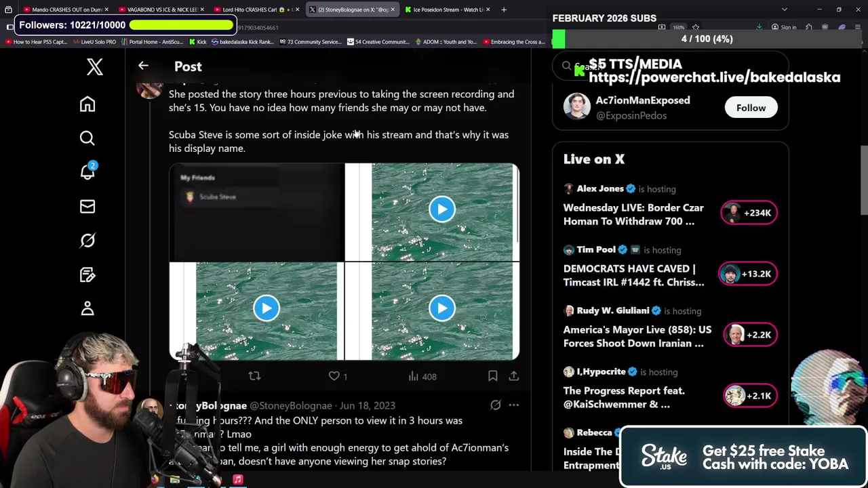Open Profile person icon in sidebar
This screenshot has height=488, width=868.
(87, 308)
